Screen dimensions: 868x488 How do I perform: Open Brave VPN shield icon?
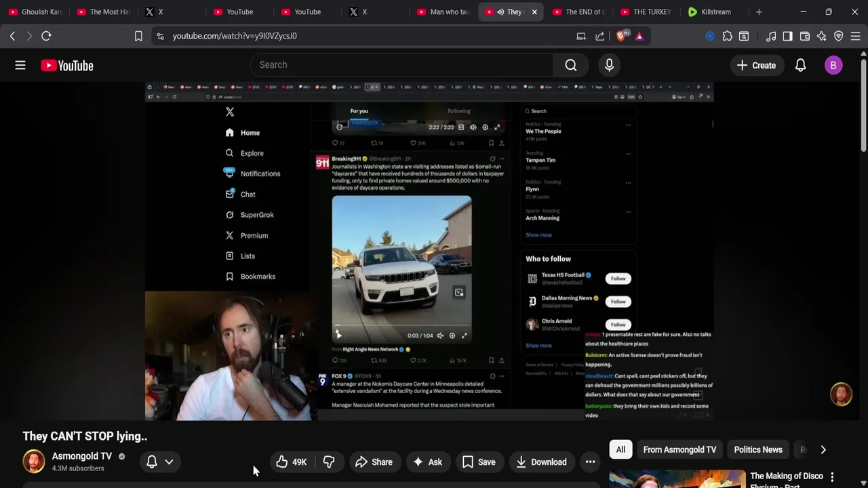pos(839,36)
